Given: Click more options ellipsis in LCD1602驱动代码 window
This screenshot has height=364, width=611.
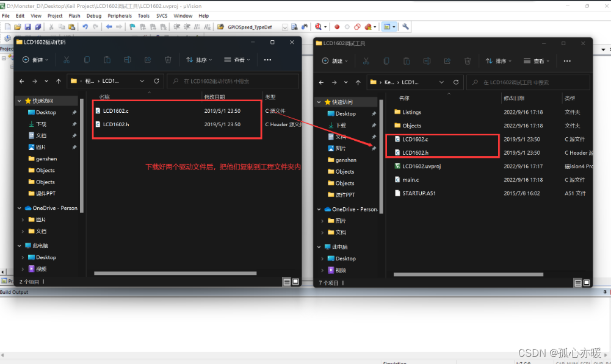Looking at the screenshot, I should pos(267,60).
